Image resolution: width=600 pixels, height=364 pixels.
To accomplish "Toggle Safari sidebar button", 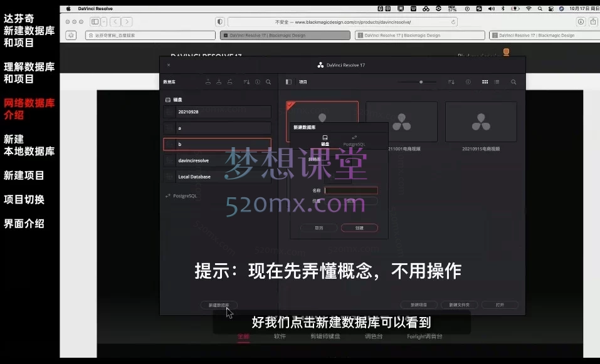I will 95,22.
